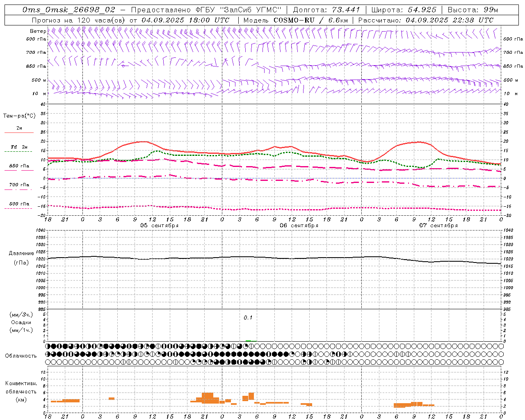This screenshot has height=420, width=525.
Task: Click the 07 сентября date label
Action: (x=438, y=226)
